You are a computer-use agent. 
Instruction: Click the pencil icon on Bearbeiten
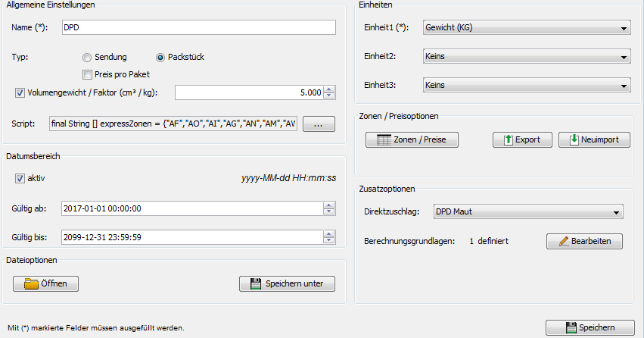pos(562,241)
